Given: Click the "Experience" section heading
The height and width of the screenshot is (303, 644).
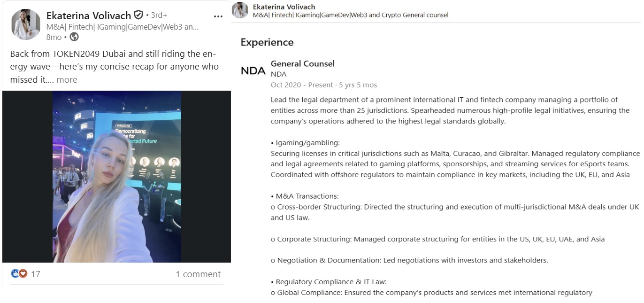Looking at the screenshot, I should (267, 42).
